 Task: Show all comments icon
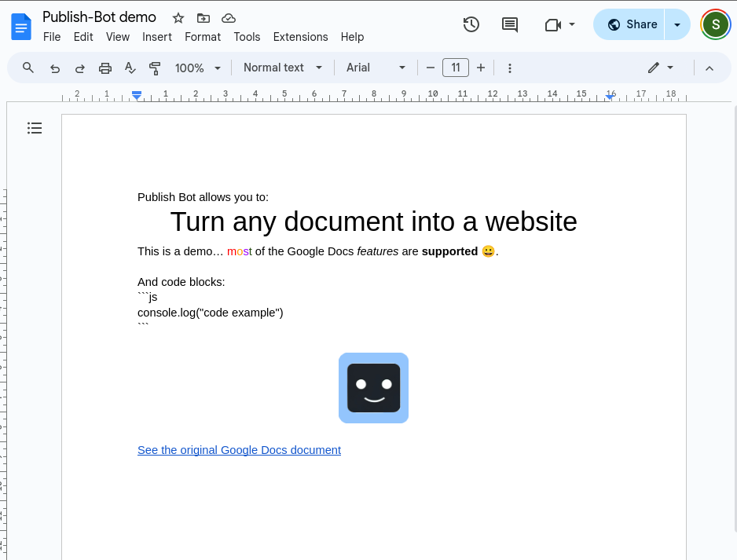[509, 24]
